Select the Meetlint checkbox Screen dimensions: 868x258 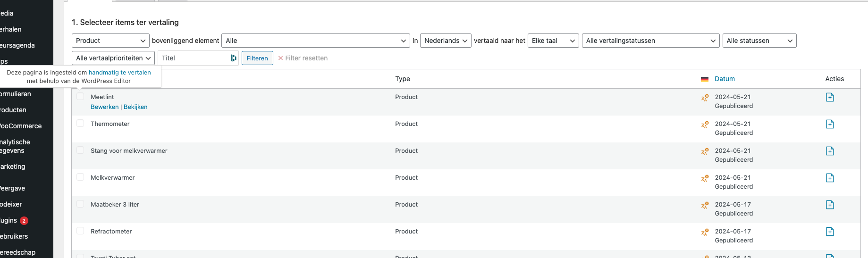pos(80,96)
